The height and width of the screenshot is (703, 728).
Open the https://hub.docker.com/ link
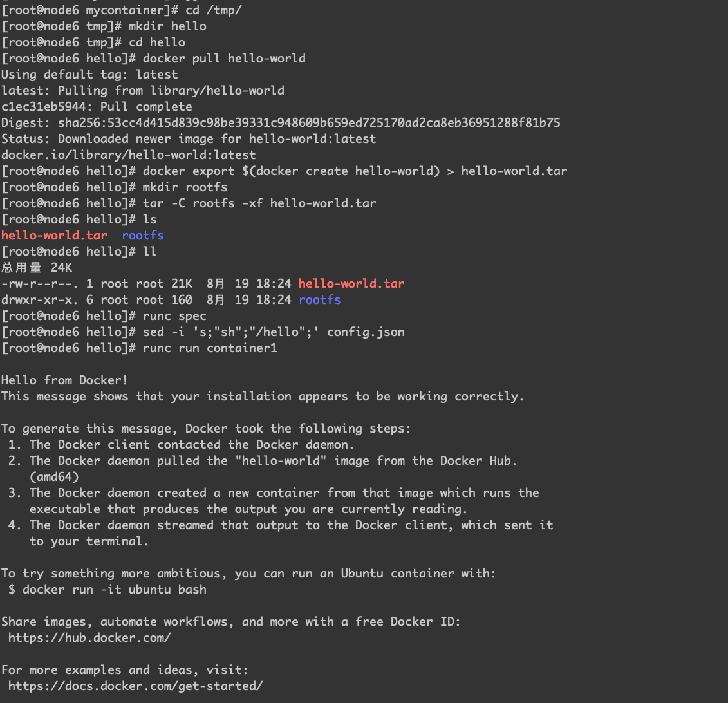(89, 638)
